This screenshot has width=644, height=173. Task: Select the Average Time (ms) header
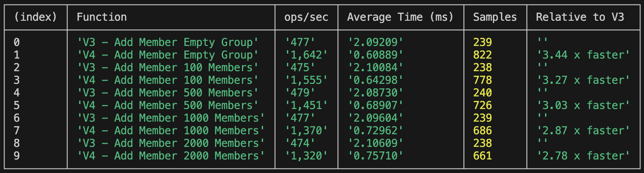[400, 17]
